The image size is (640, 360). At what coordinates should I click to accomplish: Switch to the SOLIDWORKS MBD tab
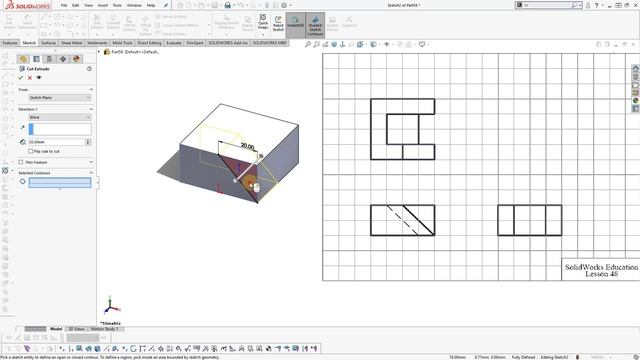269,43
